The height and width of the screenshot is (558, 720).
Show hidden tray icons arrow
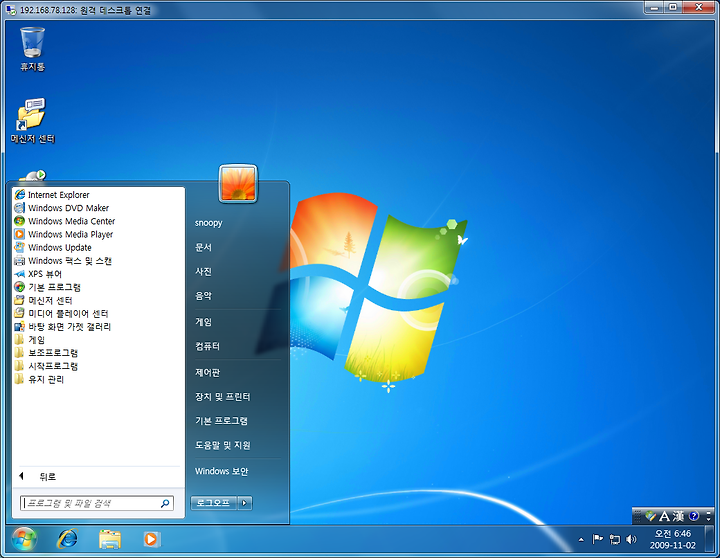(x=581, y=540)
